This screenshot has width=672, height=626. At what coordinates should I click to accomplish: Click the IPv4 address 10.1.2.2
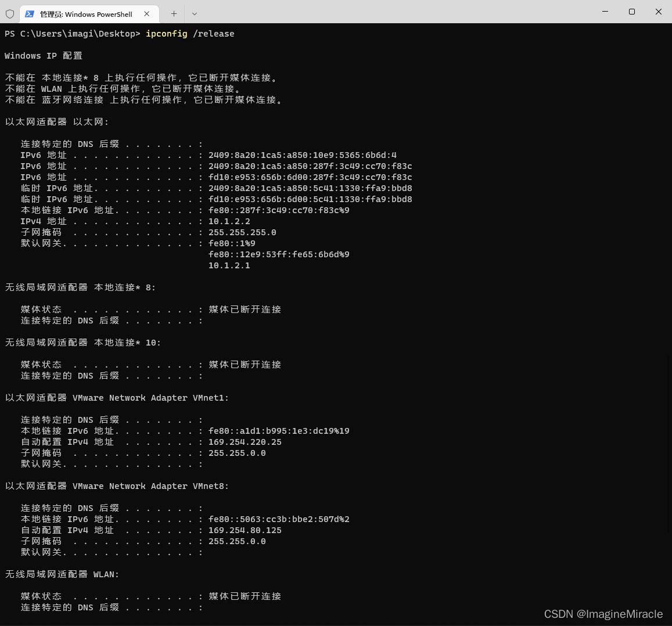click(x=229, y=221)
